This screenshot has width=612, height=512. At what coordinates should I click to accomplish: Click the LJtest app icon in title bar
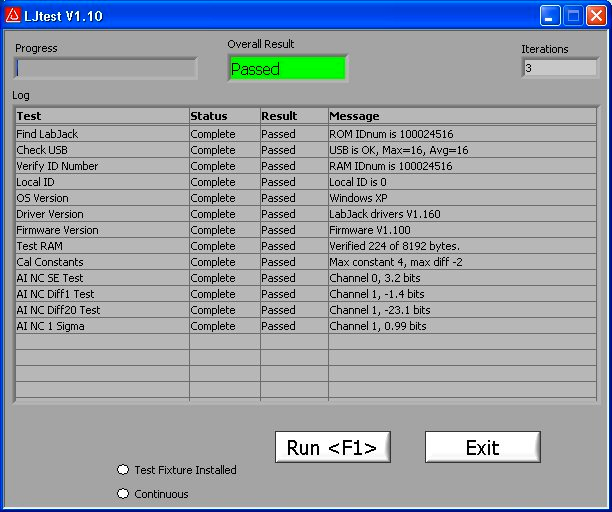coord(13,16)
